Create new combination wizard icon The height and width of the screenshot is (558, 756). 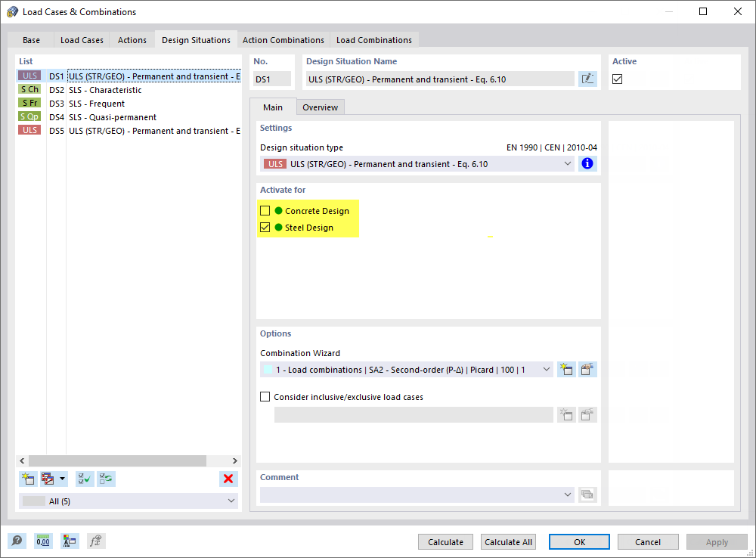[x=566, y=370]
